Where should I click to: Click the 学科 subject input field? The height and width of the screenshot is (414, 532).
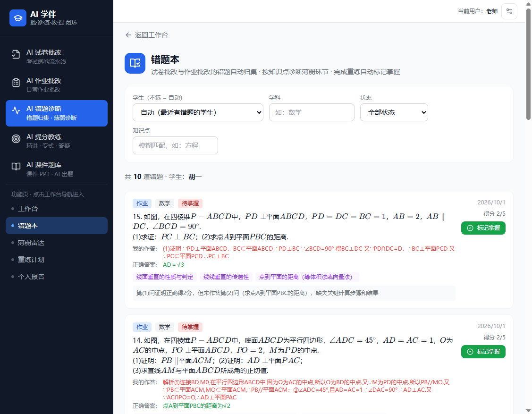pyautogui.click(x=312, y=112)
